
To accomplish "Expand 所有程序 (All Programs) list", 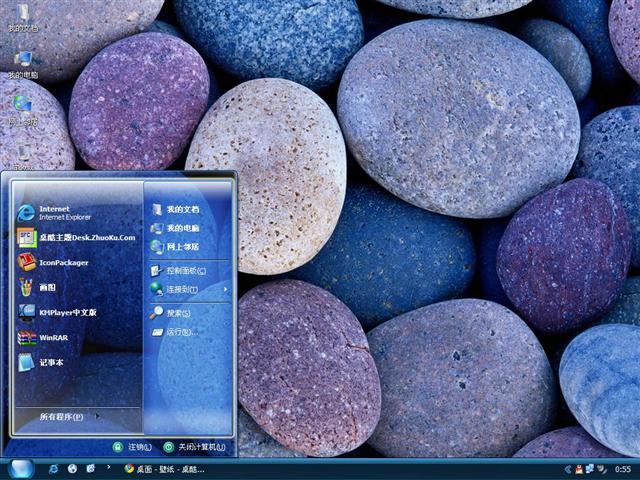I will pyautogui.click(x=62, y=416).
